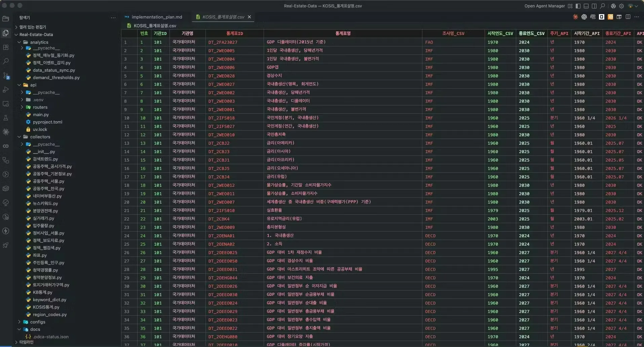Select the GDP갭 cell

(343, 67)
